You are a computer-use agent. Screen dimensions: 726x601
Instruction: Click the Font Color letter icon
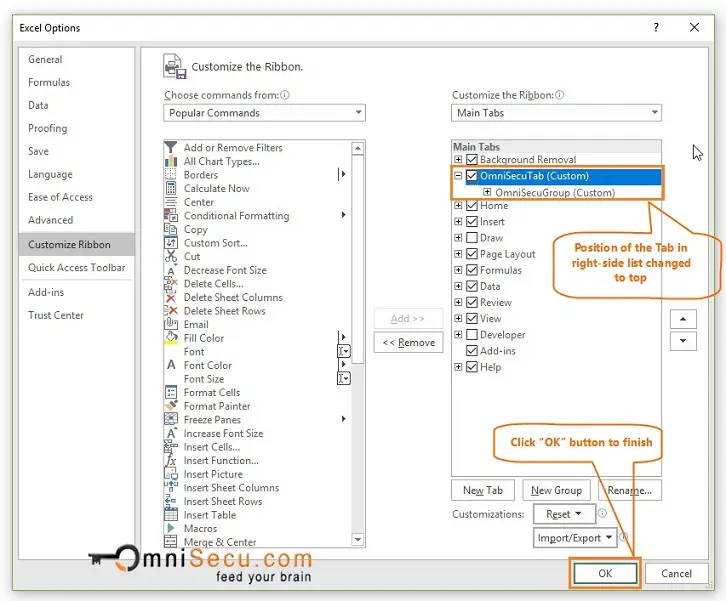171,365
